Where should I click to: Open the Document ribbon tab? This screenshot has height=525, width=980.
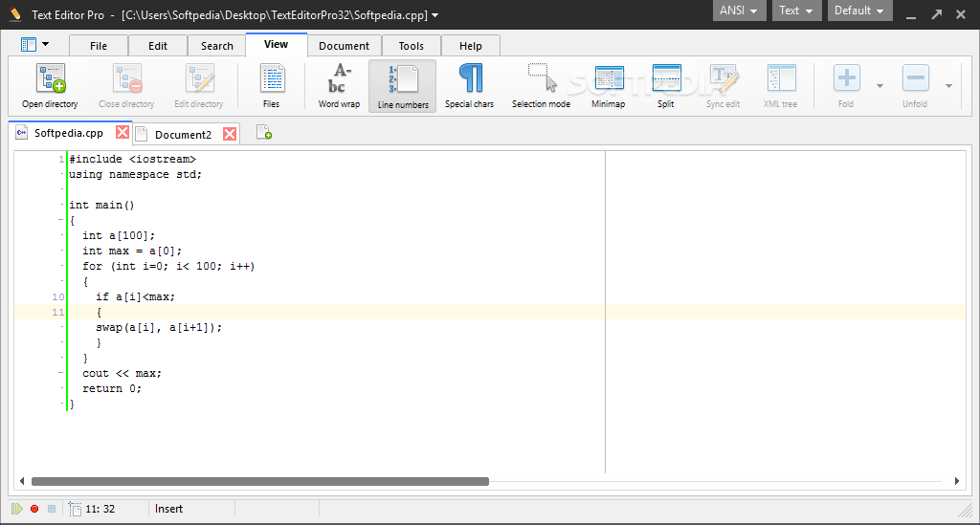click(344, 46)
